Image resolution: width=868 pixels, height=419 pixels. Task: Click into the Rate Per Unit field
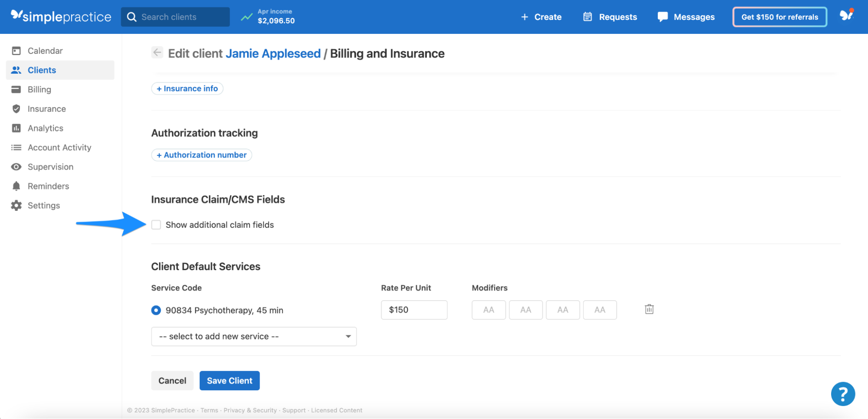(414, 310)
